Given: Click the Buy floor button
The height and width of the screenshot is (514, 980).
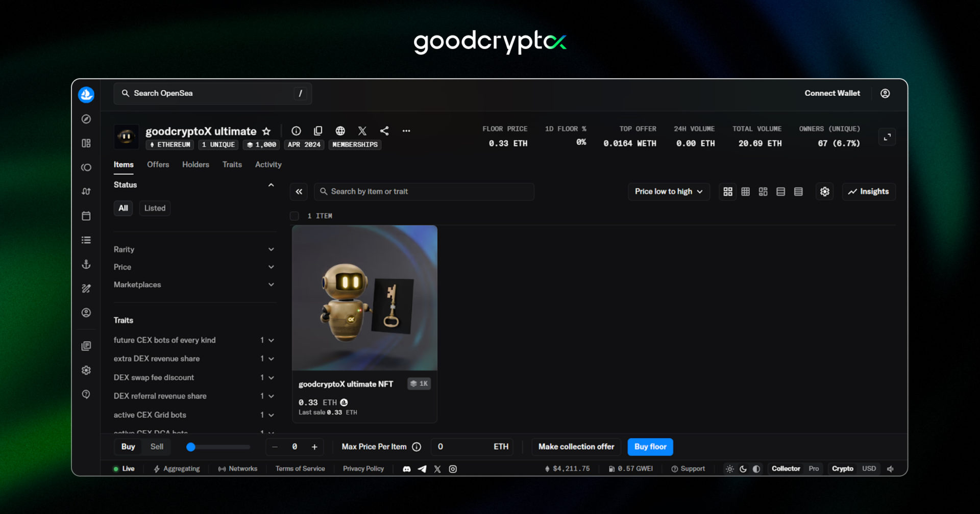Looking at the screenshot, I should (x=650, y=447).
